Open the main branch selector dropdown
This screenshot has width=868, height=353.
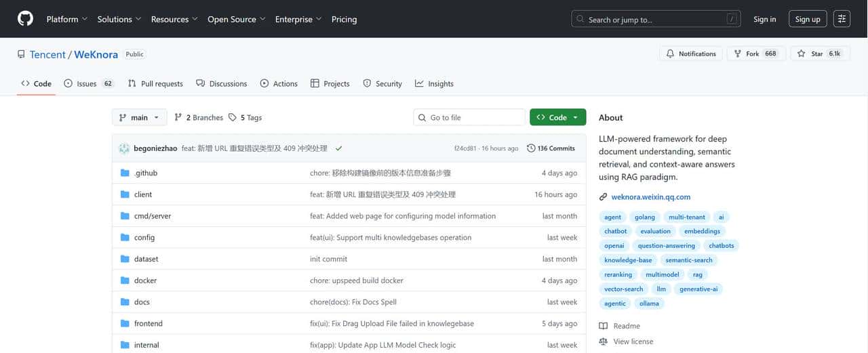tap(139, 117)
